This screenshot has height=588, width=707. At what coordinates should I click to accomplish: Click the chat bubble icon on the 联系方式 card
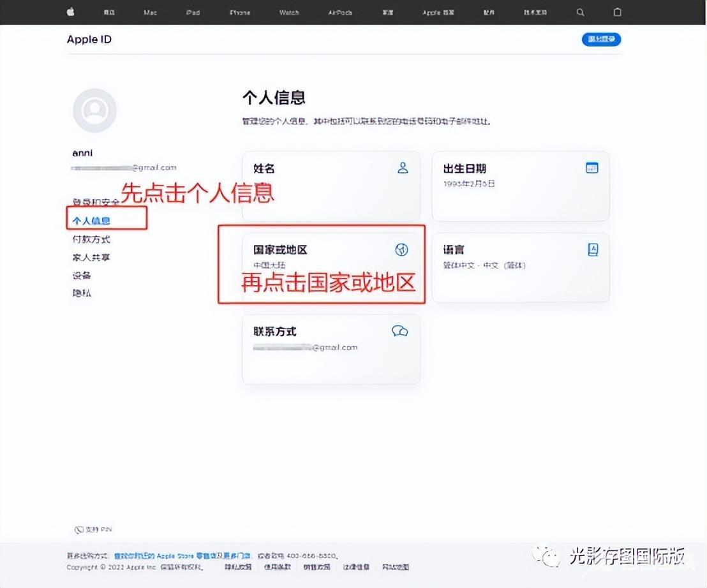pyautogui.click(x=400, y=331)
